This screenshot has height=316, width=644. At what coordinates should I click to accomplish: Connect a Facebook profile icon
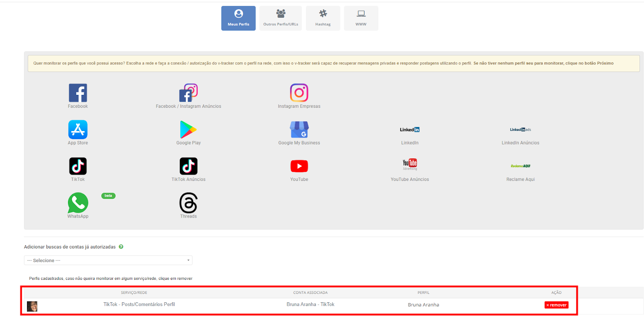click(78, 93)
